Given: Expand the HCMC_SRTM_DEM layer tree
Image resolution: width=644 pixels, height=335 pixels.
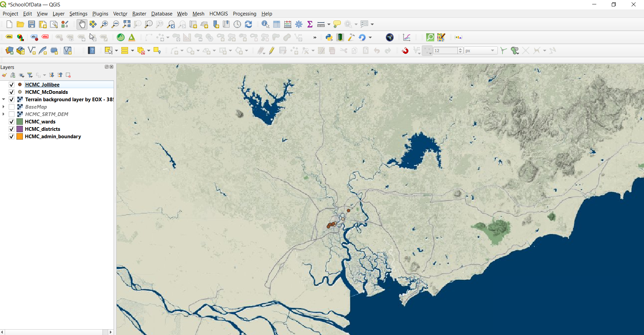Looking at the screenshot, I should (3, 114).
